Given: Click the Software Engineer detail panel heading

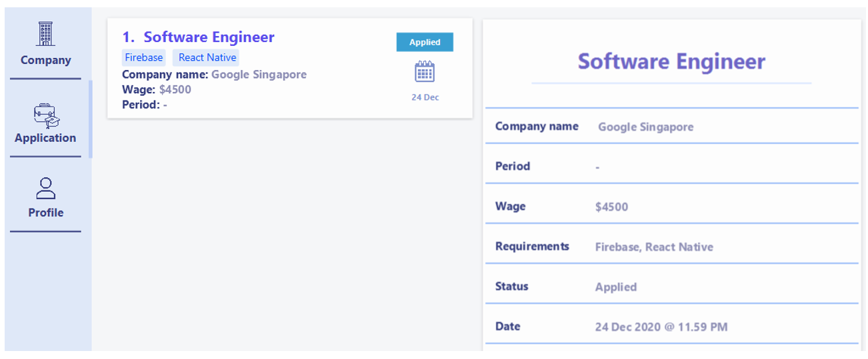Looking at the screenshot, I should coord(671,61).
